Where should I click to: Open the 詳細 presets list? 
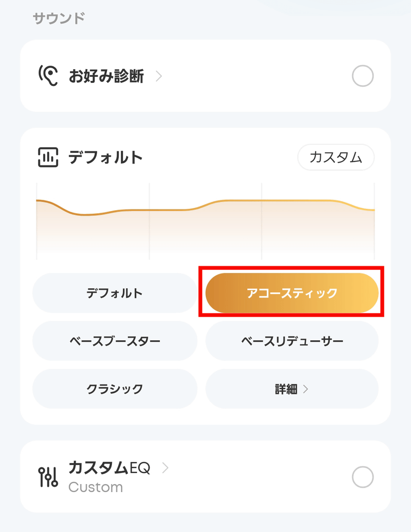click(x=292, y=389)
